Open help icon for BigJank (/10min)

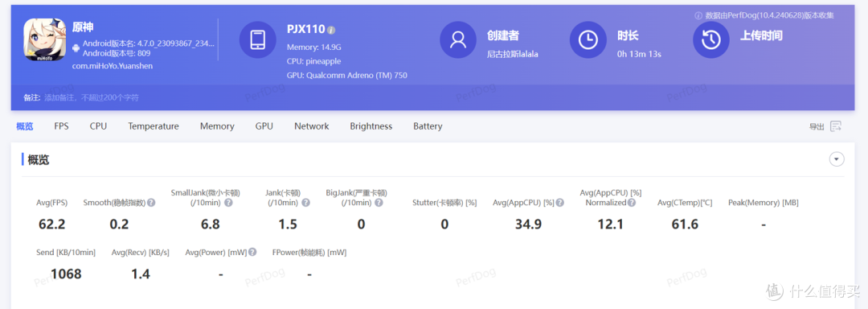point(379,203)
